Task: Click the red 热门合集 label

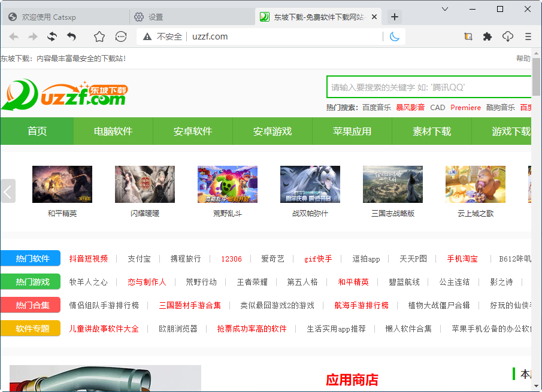Action: [x=31, y=305]
